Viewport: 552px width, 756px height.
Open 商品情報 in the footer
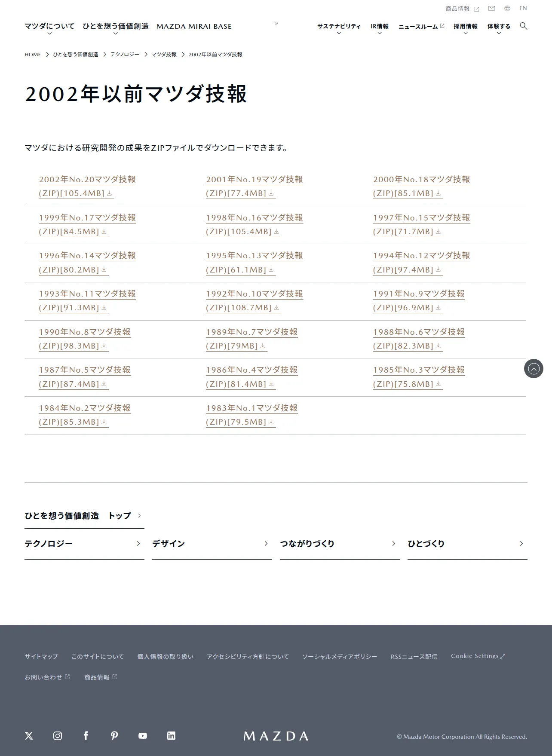(101, 677)
